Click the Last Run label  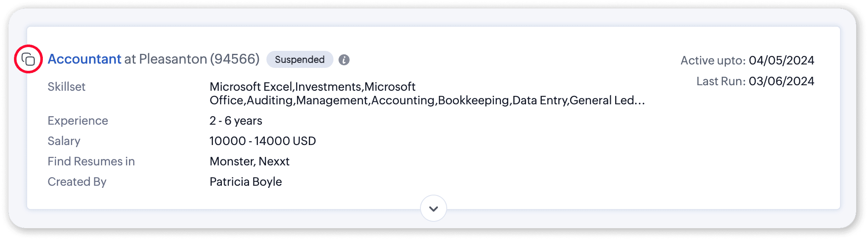pos(721,81)
